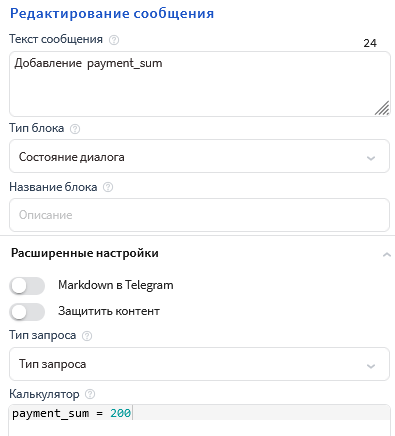
Task: Show help for Тип запроса label
Action: (x=87, y=336)
